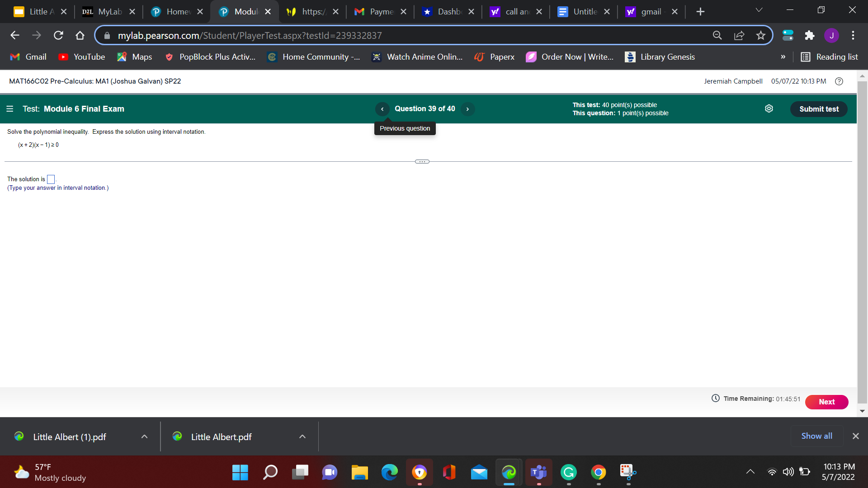This screenshot has width=868, height=488.
Task: Bookmark page with the star icon
Action: 761,35
